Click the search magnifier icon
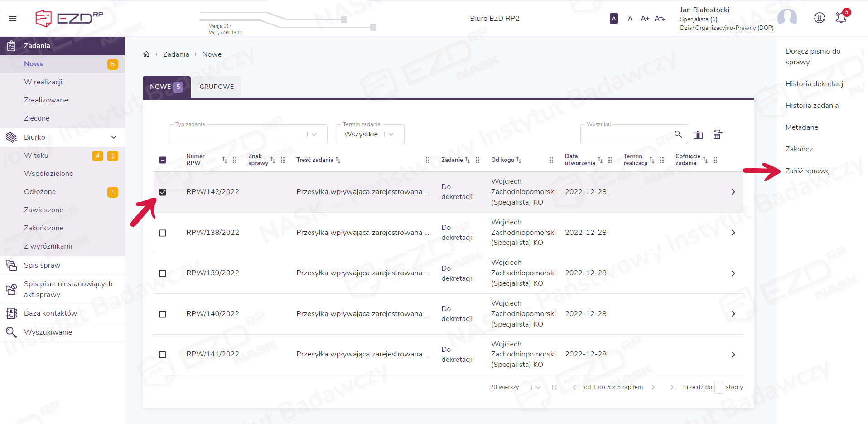Image resolution: width=868 pixels, height=424 pixels. click(678, 134)
